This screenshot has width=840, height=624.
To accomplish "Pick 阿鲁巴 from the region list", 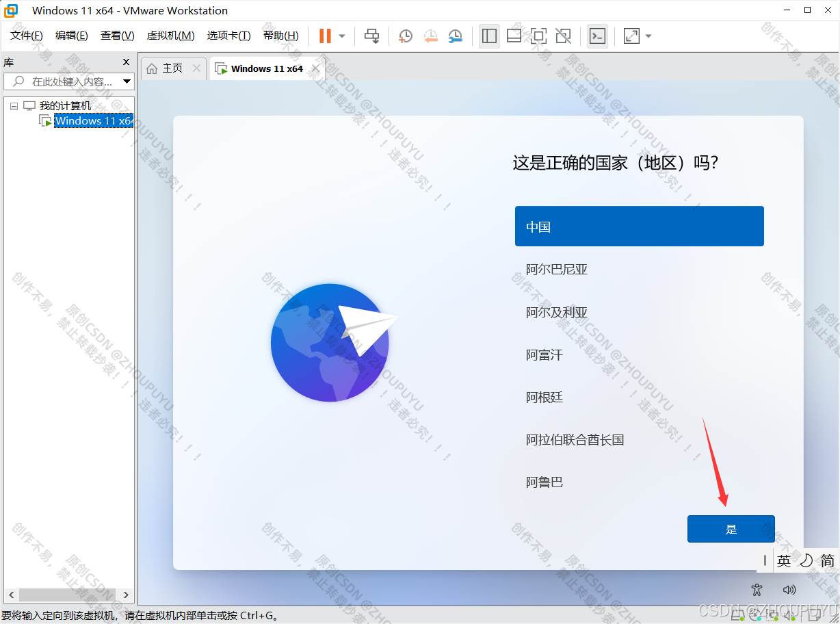I will [x=639, y=482].
